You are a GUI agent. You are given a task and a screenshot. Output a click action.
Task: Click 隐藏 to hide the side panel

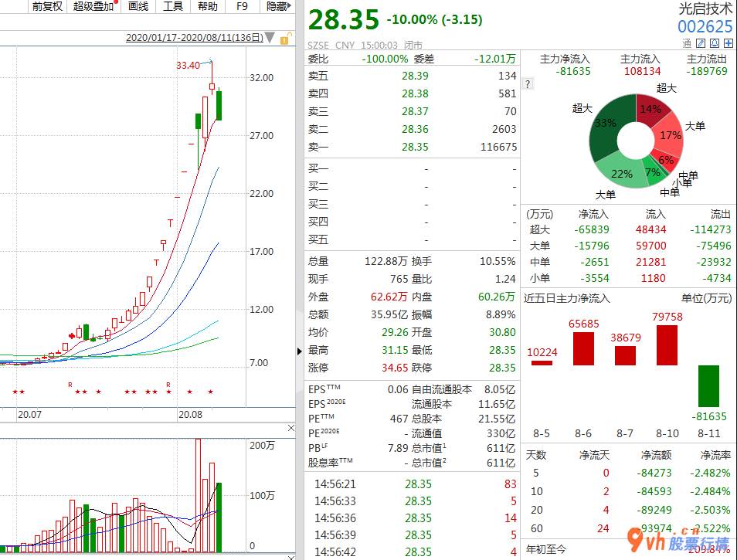[278, 6]
